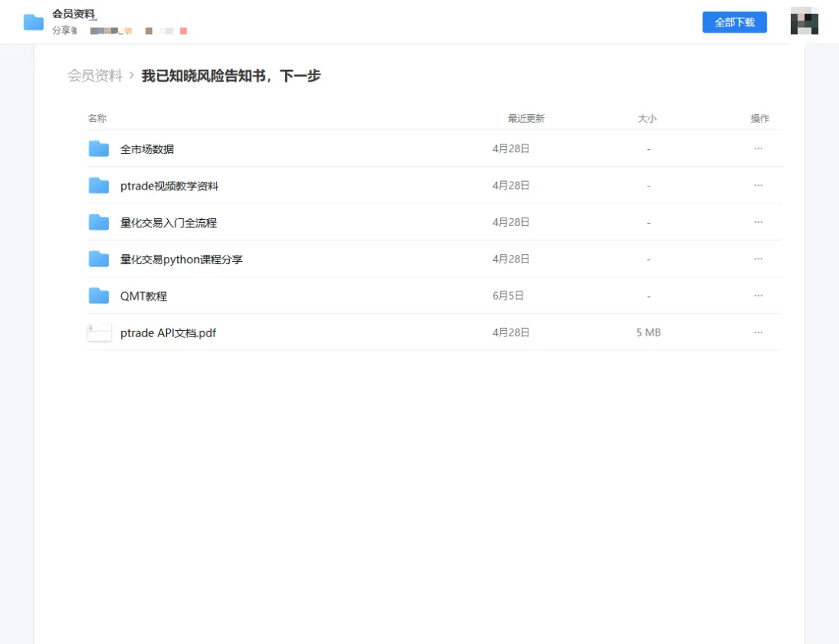Click the 大小 column header
Image resolution: width=839 pixels, height=644 pixels.
coord(647,118)
